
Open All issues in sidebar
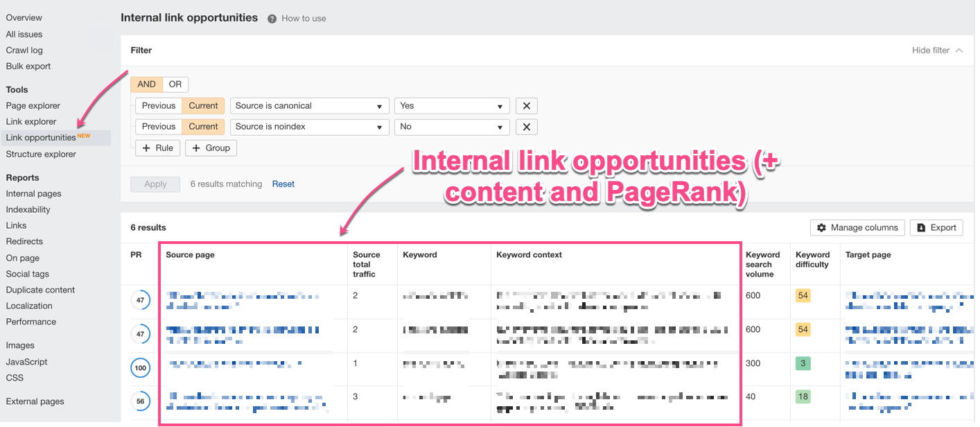tap(24, 35)
